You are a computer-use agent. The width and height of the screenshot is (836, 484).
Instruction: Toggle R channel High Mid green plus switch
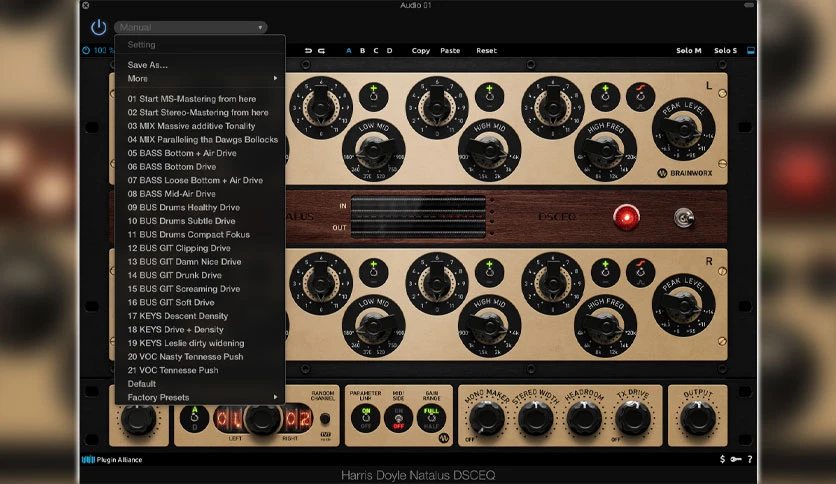(489, 272)
